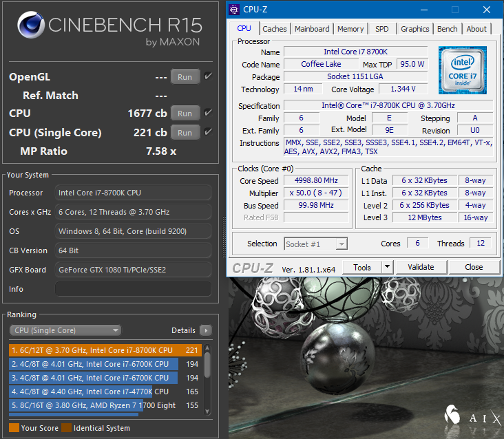Open the Graphics tab in CPU-Z
Screen dimensions: 504x439
tap(414, 29)
